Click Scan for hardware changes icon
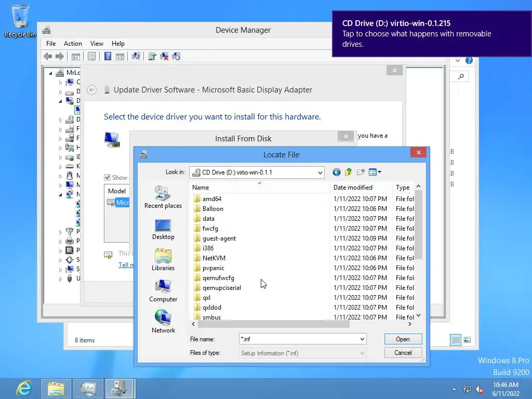This screenshot has width=532, height=399. click(x=136, y=56)
